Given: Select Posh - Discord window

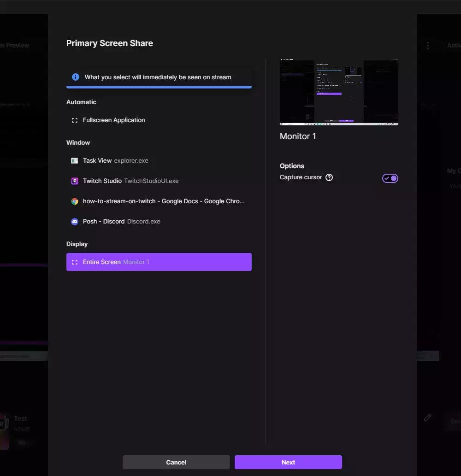Looking at the screenshot, I should (x=159, y=222).
